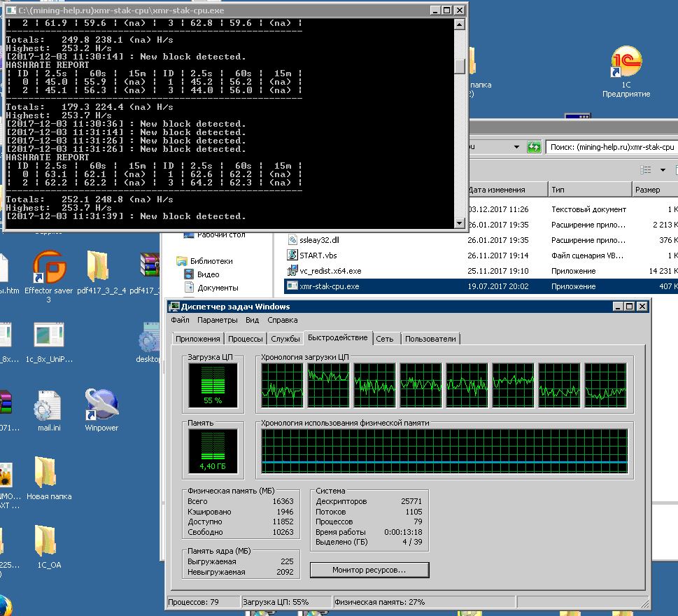
Task: Select Библиотеки in the navigation tree
Action: (211, 261)
